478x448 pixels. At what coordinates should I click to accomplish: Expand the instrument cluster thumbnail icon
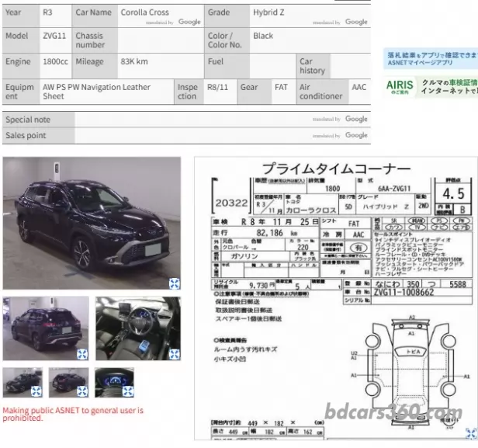(x=128, y=391)
